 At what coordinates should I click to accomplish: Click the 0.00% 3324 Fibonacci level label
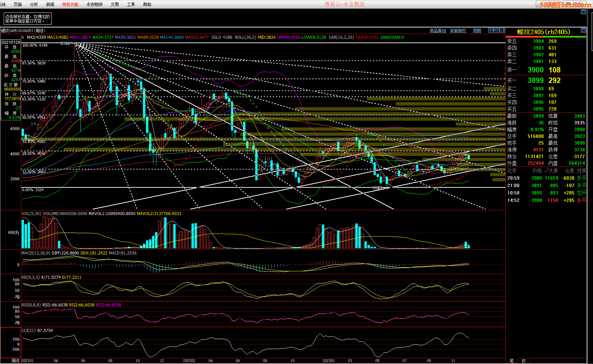click(33, 190)
